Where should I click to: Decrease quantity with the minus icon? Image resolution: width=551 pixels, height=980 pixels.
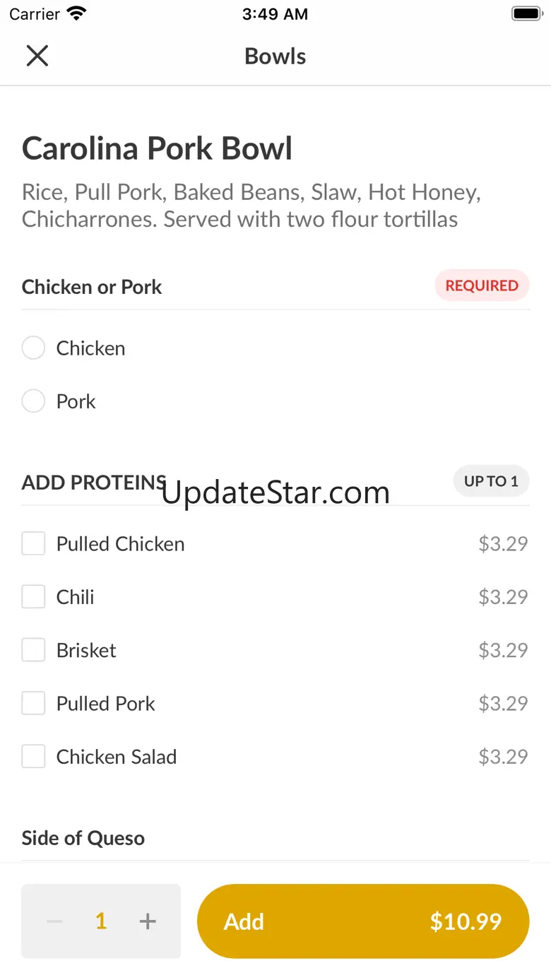click(x=54, y=921)
